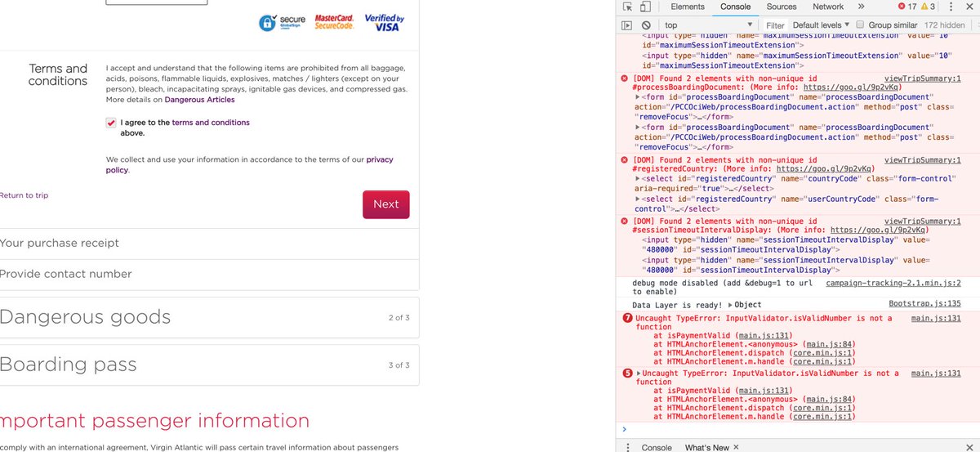Open the Bootstrap.js:135 source link
Screen dimensions: 980x452
pyautogui.click(x=924, y=303)
